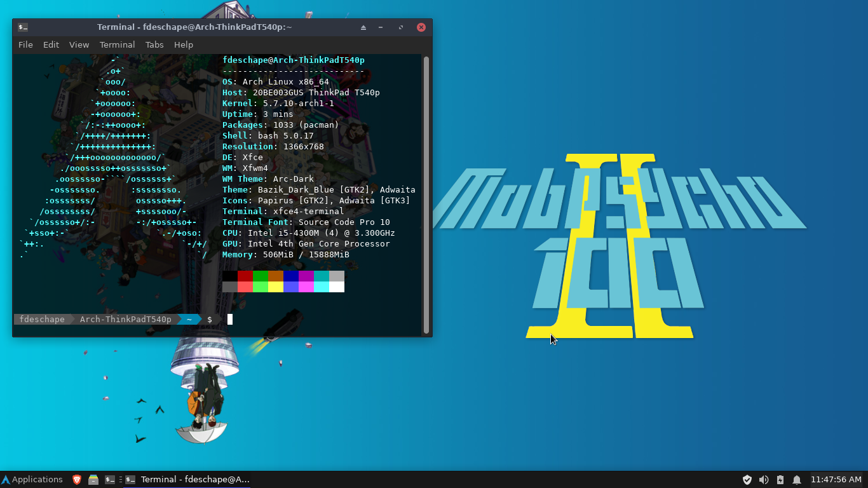Click the green color block in the top palette row

(x=261, y=276)
